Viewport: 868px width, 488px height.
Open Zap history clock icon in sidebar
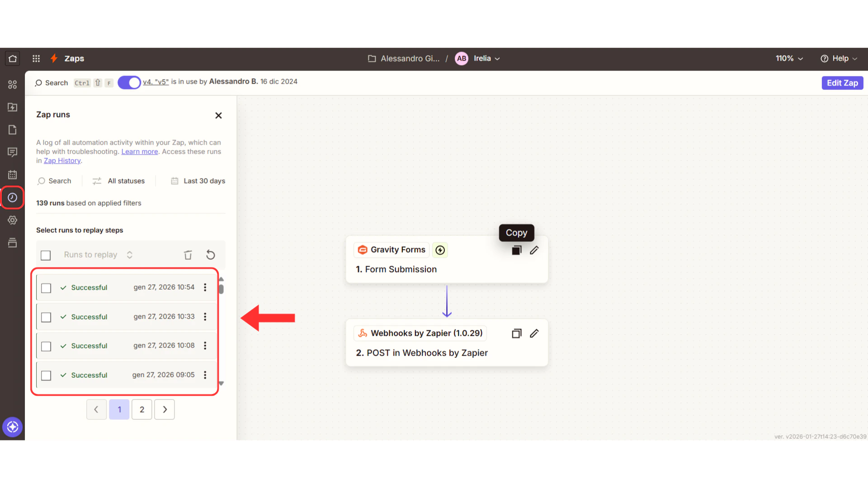pyautogui.click(x=12, y=197)
